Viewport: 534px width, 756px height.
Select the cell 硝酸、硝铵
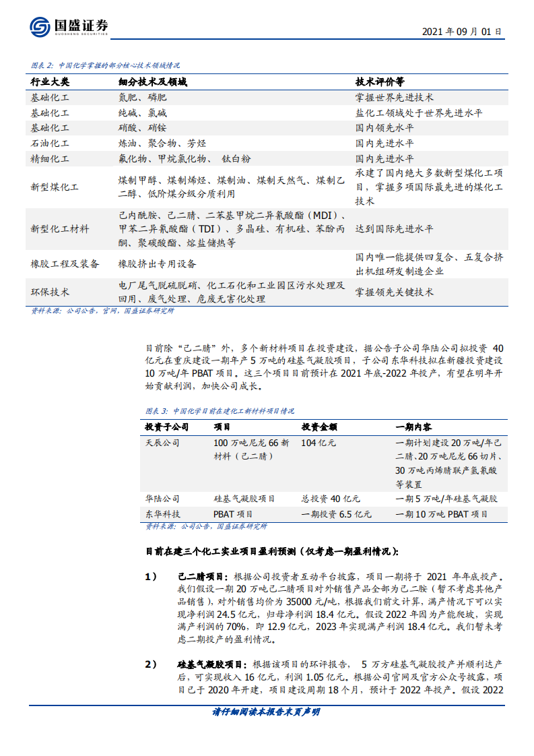coord(142,128)
